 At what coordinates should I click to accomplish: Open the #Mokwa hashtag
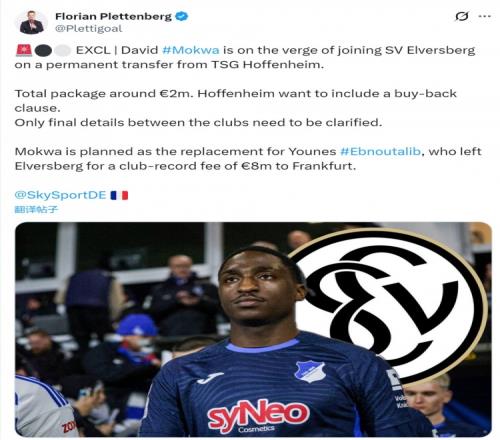(191, 50)
